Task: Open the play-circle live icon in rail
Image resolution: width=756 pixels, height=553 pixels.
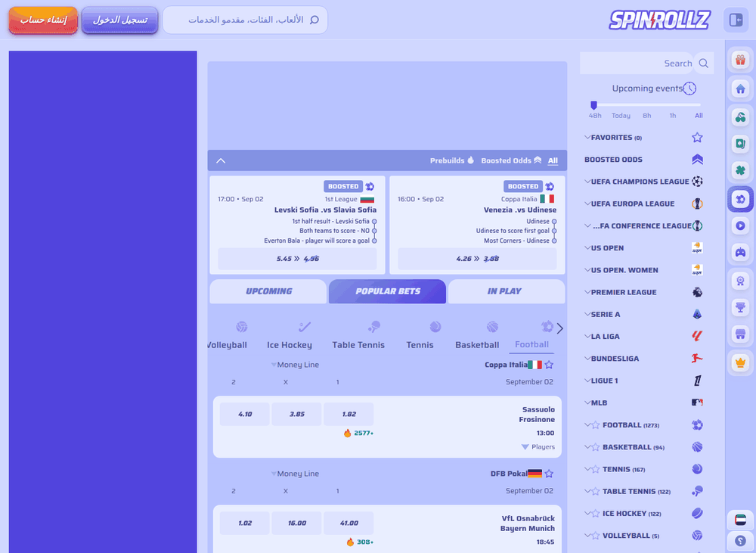Action: [740, 225]
